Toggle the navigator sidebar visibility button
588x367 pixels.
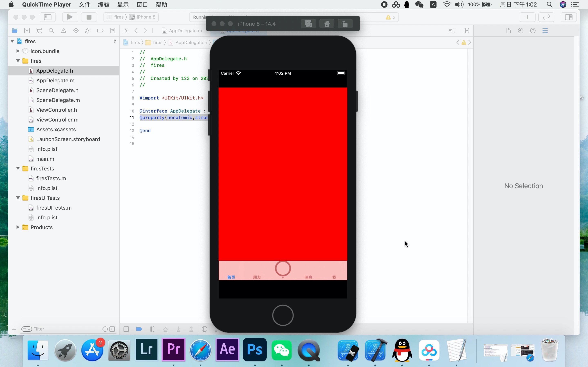pos(48,17)
